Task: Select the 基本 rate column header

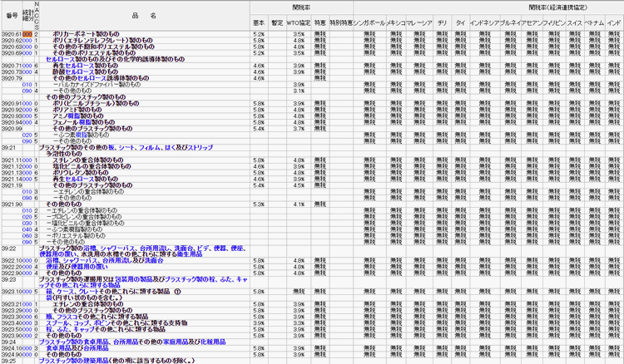Action: pos(259,23)
